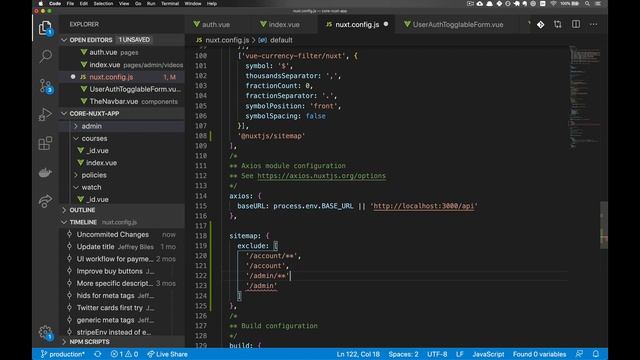Open the editor More Actions menu

coord(593,24)
